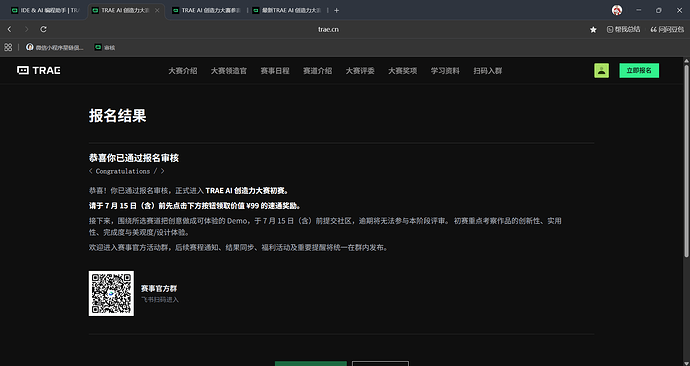
Task: Click the browser profile avatar icon
Action: [617, 10]
